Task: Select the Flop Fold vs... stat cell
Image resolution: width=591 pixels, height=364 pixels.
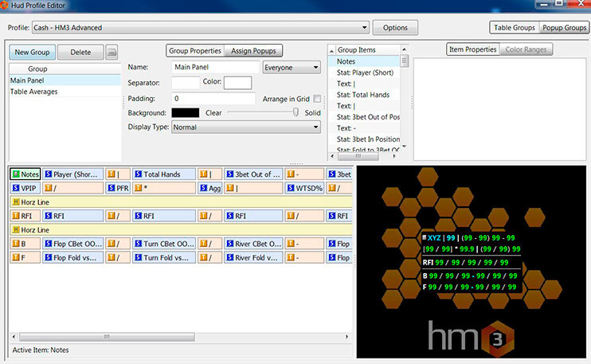Action: [72, 258]
